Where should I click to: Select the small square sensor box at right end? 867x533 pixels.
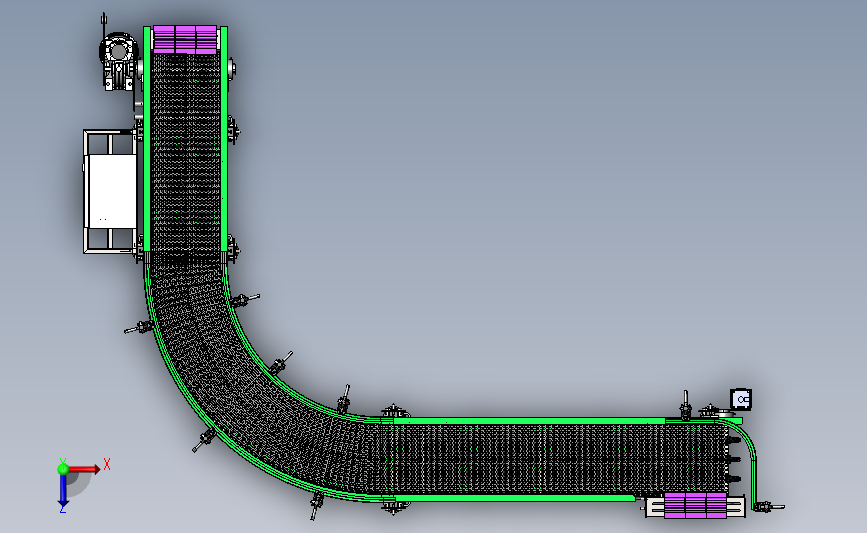pyautogui.click(x=741, y=399)
